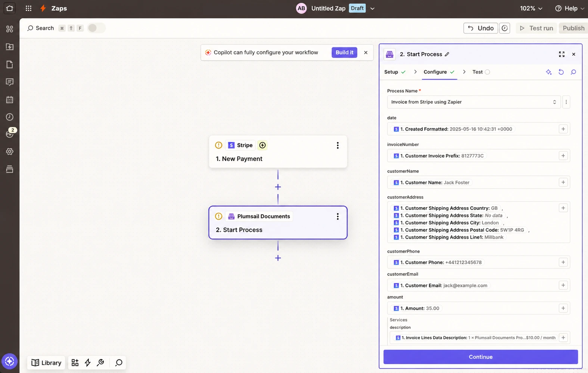Open the left sidebar calendar icon
The image size is (588, 373).
click(x=10, y=100)
